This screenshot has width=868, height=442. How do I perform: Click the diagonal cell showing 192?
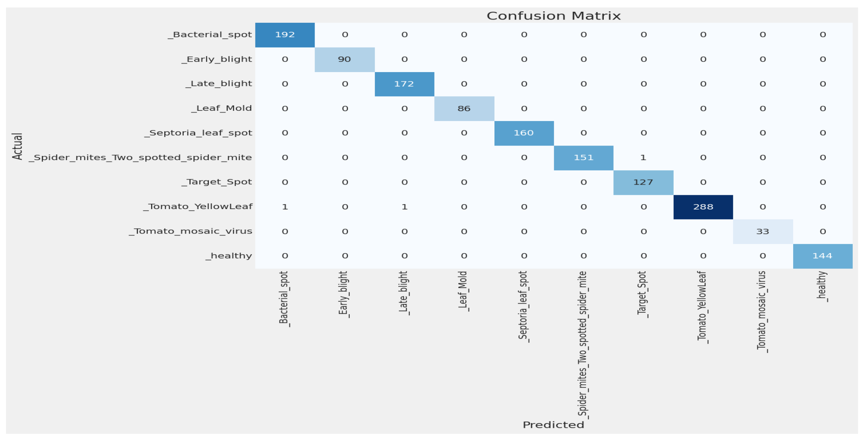(x=285, y=35)
